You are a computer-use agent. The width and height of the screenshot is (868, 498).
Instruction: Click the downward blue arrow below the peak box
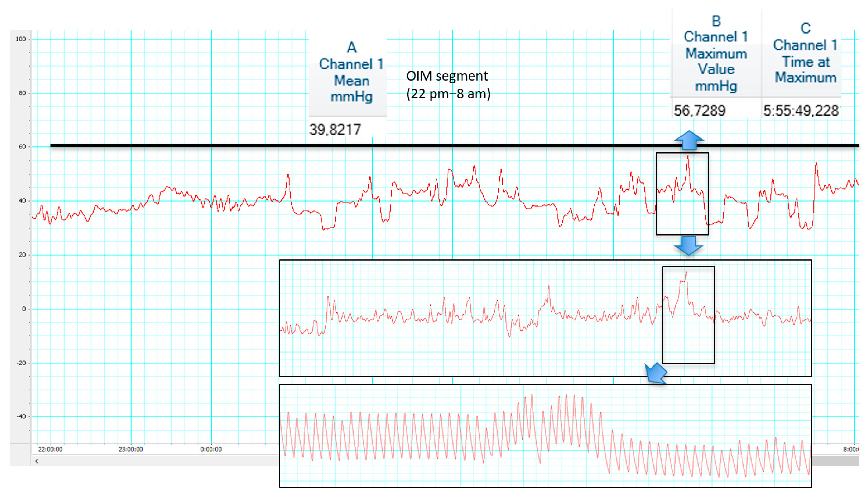(689, 245)
